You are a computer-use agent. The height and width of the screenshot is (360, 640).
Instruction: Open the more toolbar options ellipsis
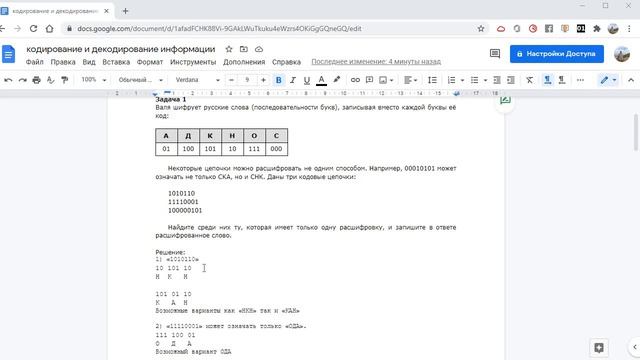[580, 80]
